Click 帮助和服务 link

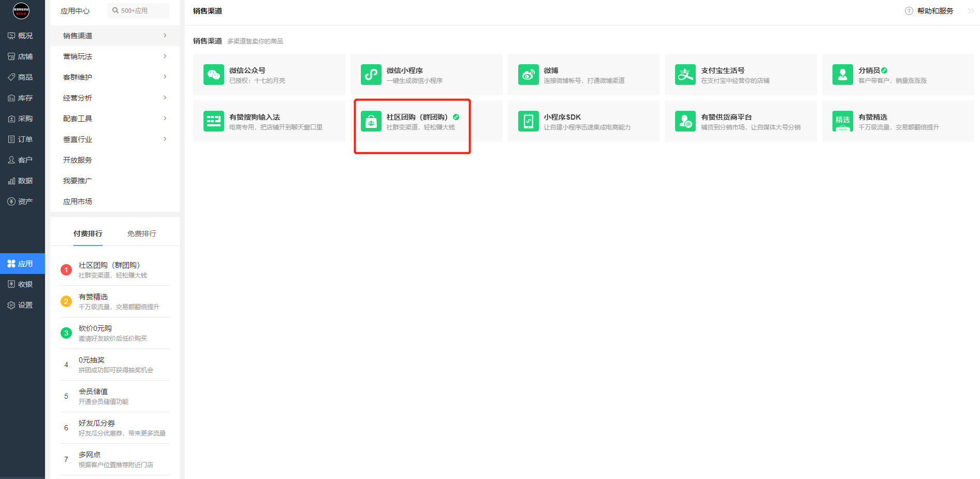click(x=935, y=11)
